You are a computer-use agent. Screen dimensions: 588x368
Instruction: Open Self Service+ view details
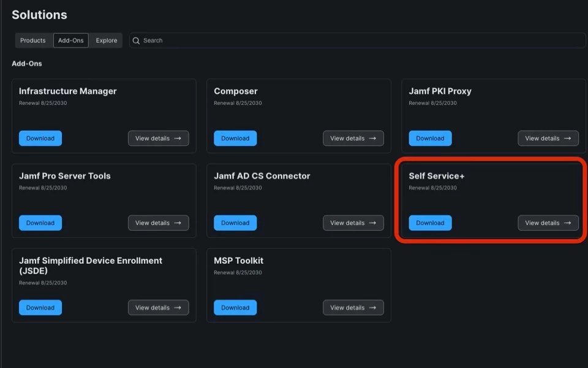point(548,223)
